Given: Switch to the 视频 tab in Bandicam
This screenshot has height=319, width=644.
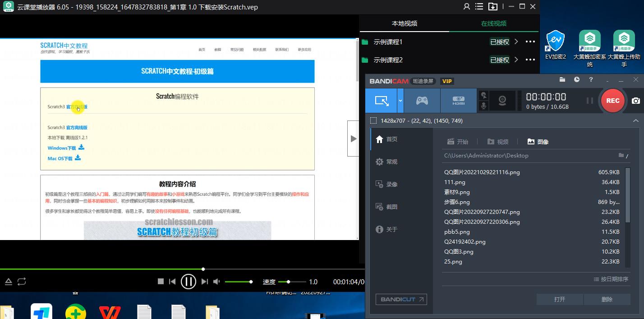Looking at the screenshot, I should [x=497, y=142].
